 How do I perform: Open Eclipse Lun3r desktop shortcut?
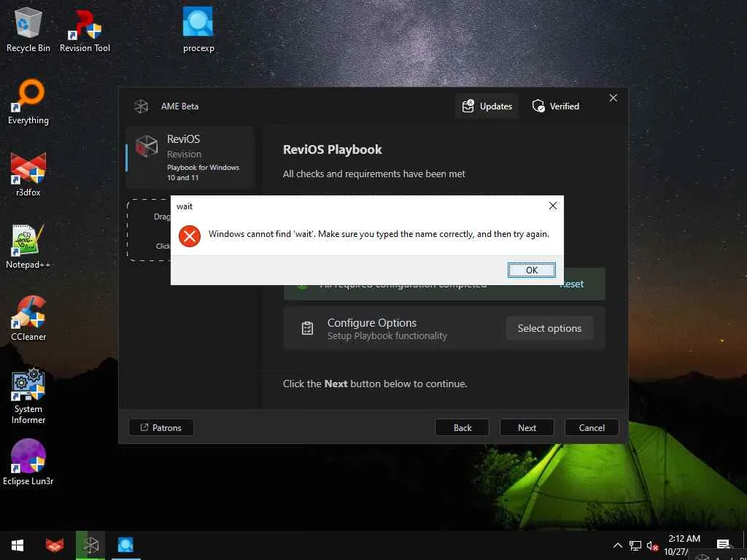coord(28,462)
